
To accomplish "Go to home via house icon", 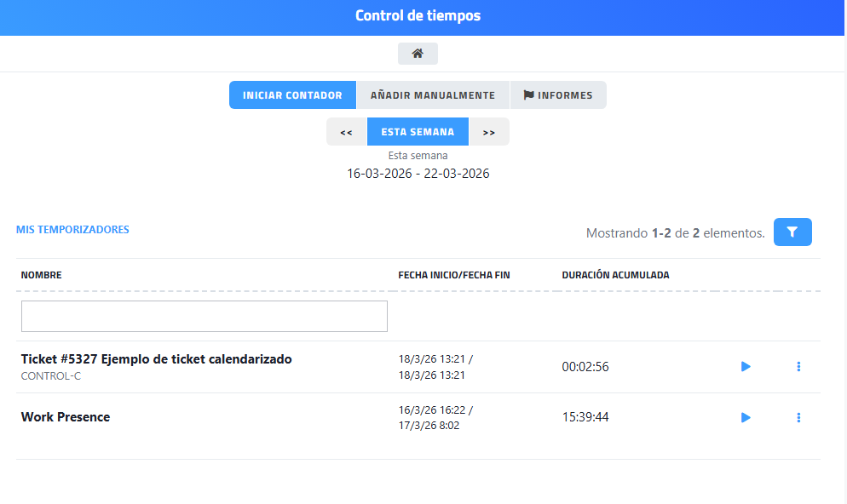I will click(418, 54).
